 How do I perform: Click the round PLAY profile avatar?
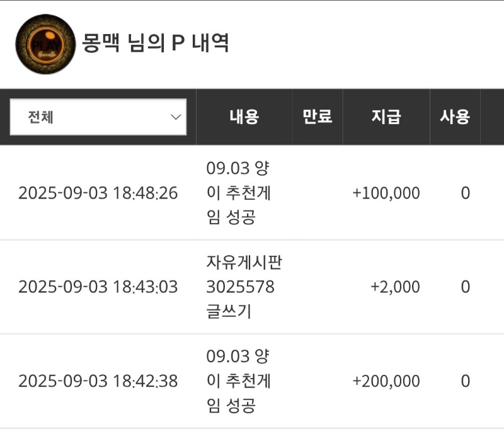pos(45,44)
